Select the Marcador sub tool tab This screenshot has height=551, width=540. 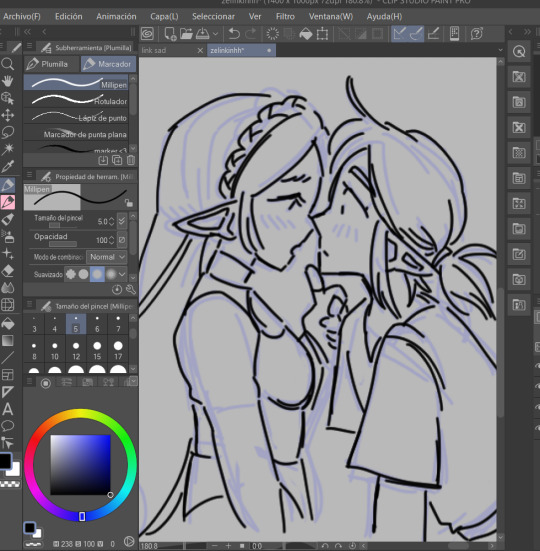(109, 64)
